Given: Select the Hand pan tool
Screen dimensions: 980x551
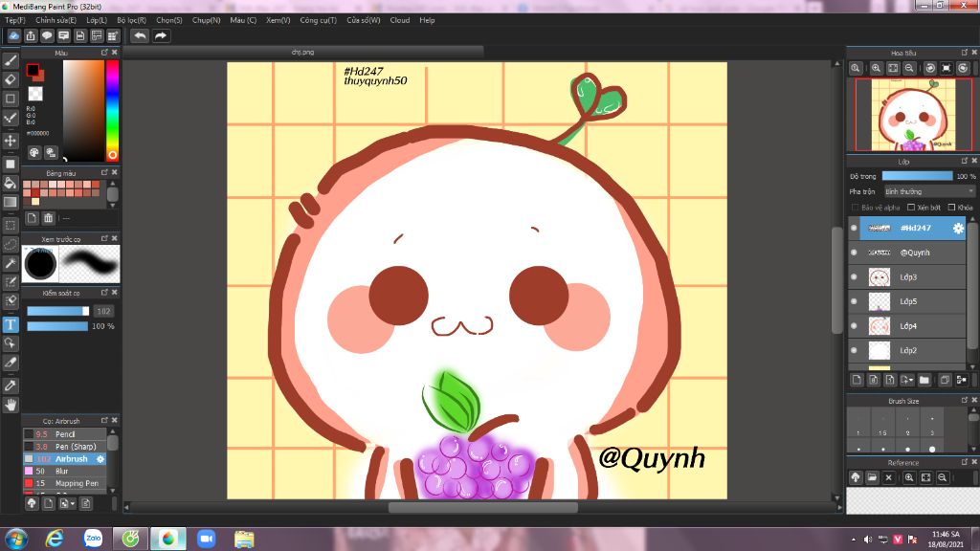Looking at the screenshot, I should coord(11,405).
